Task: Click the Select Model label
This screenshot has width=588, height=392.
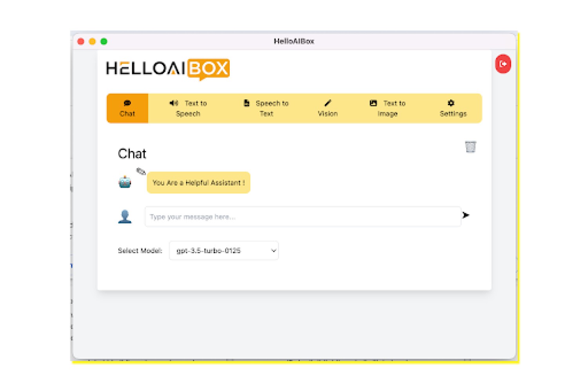Action: click(140, 251)
